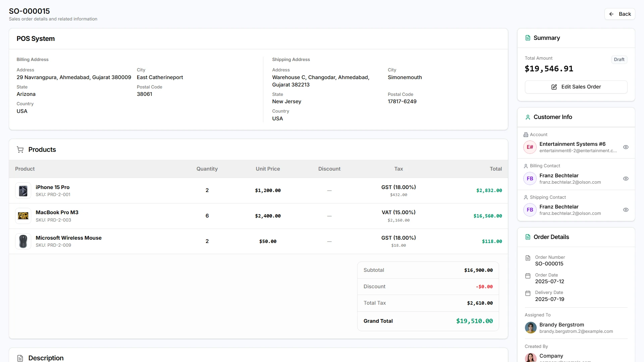Click the Tax column header
The height and width of the screenshot is (362, 644).
398,169
